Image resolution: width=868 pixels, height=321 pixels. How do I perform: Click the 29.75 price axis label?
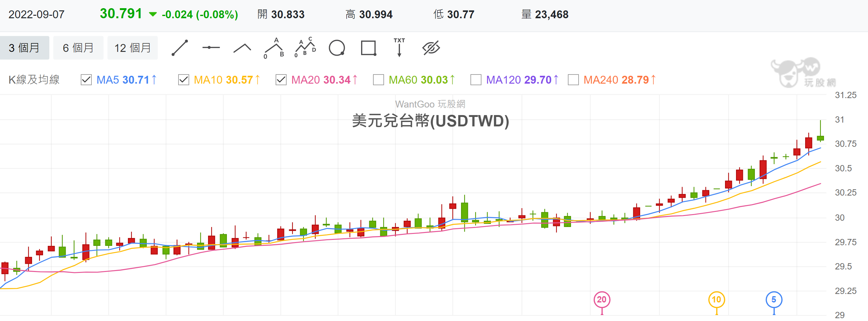coord(845,242)
